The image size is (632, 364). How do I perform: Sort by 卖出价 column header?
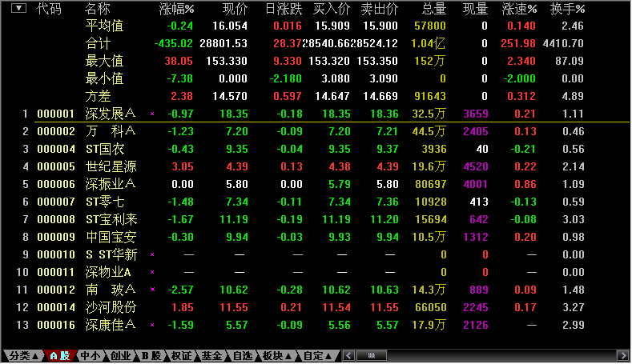(380, 9)
